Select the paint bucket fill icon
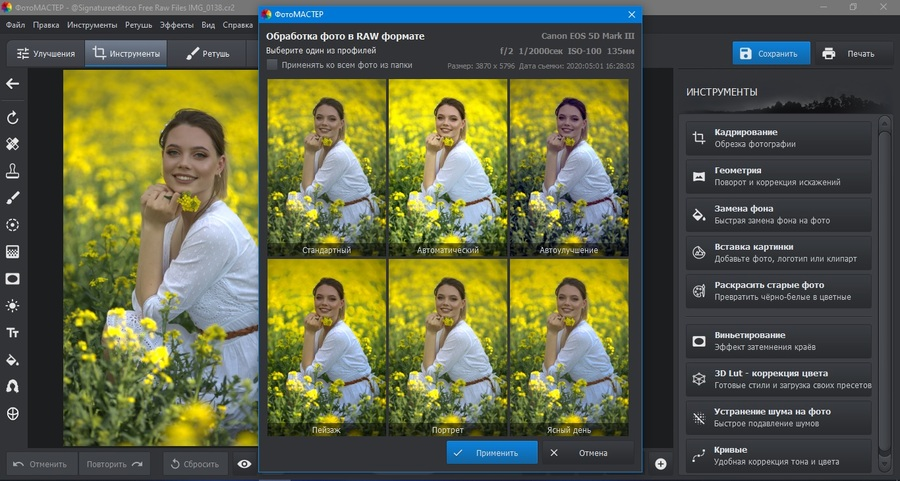 (13, 360)
